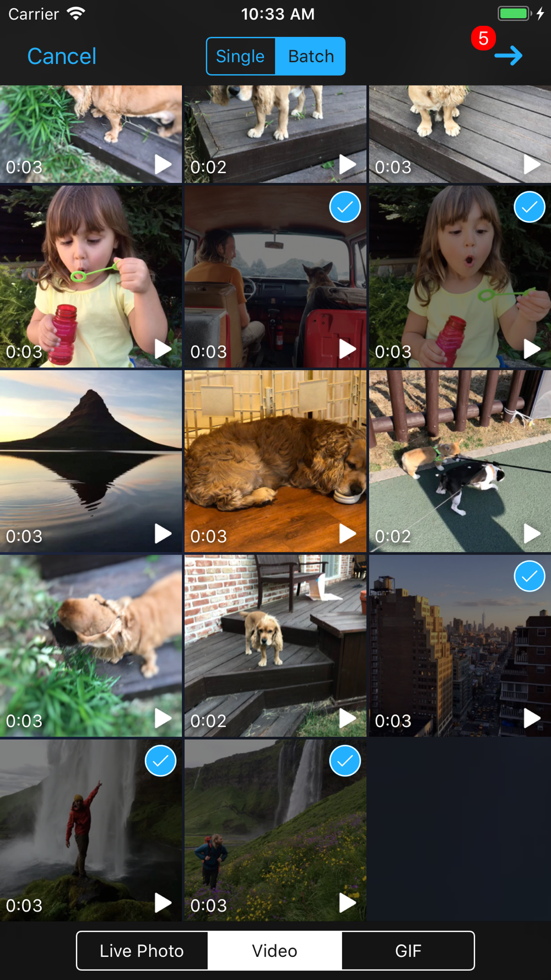Play the girl blowing bubbles video
Viewport: 551px width, 980px height.
[163, 349]
